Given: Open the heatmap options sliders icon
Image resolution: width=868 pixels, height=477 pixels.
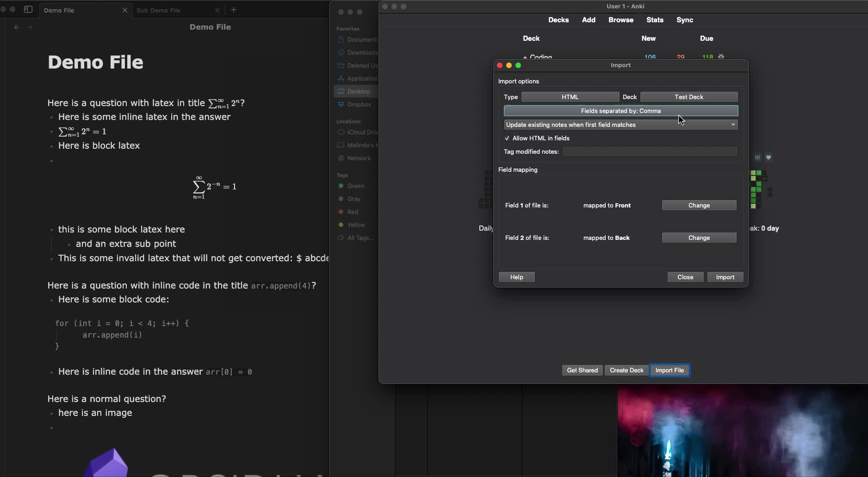Looking at the screenshot, I should tap(757, 157).
